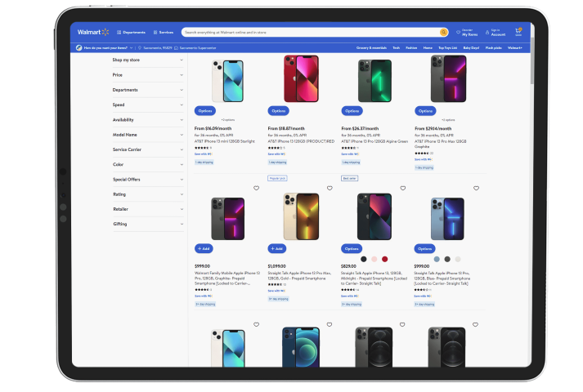The width and height of the screenshot is (583, 392).
Task: Expand the Color filter
Action: point(148,164)
